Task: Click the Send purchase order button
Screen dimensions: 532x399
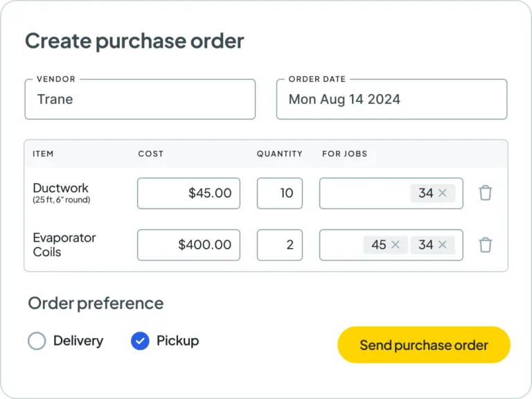Action: pyautogui.click(x=423, y=345)
